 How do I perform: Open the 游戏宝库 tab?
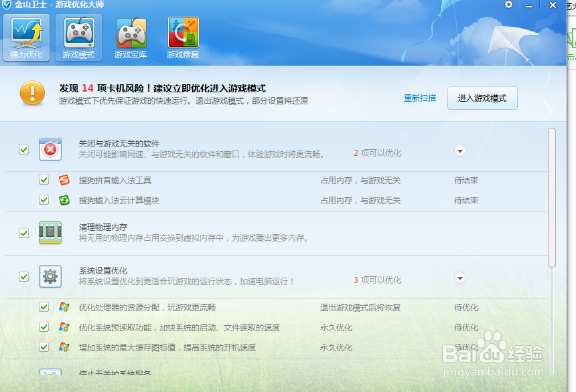[x=131, y=38]
